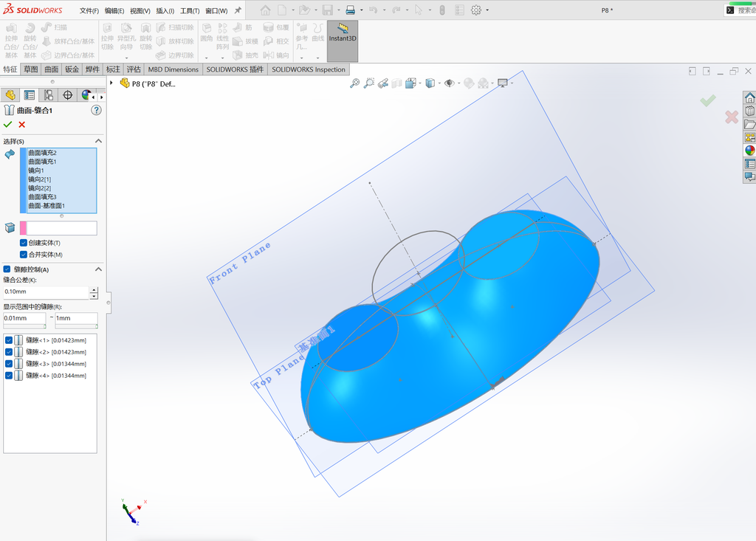Pin the menu bar with the pushpin

point(238,10)
